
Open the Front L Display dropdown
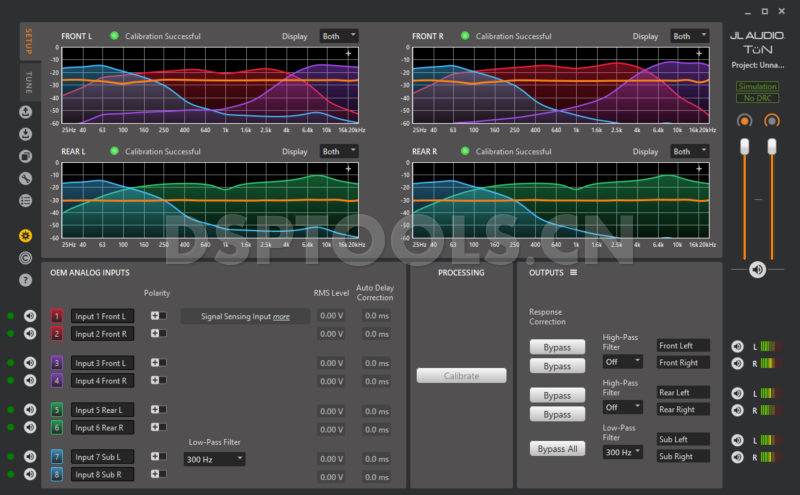pyautogui.click(x=338, y=36)
